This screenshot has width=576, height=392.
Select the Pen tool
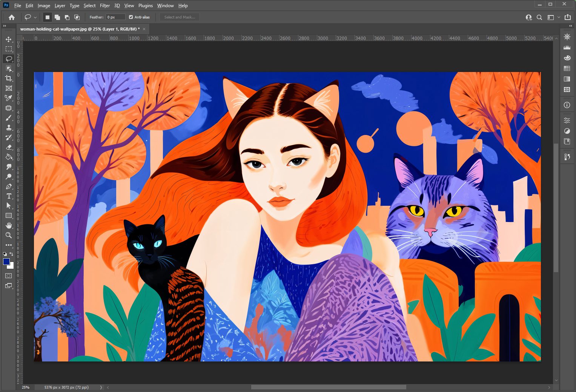point(9,187)
